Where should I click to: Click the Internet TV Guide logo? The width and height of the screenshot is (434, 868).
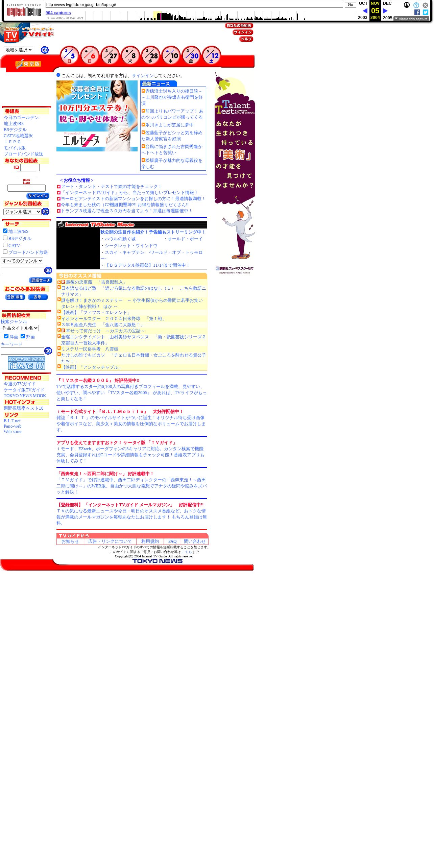(x=27, y=33)
